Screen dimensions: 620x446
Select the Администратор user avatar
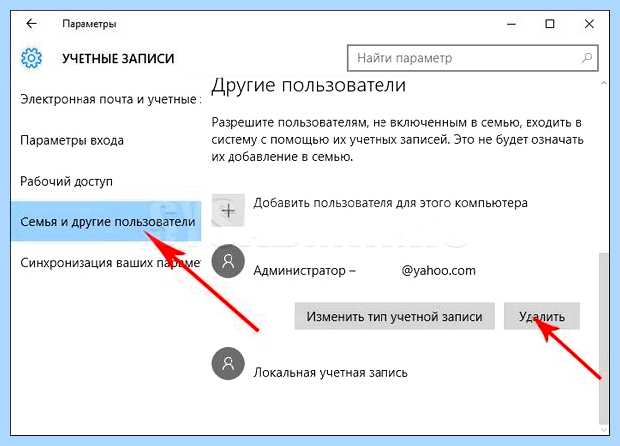(x=228, y=261)
